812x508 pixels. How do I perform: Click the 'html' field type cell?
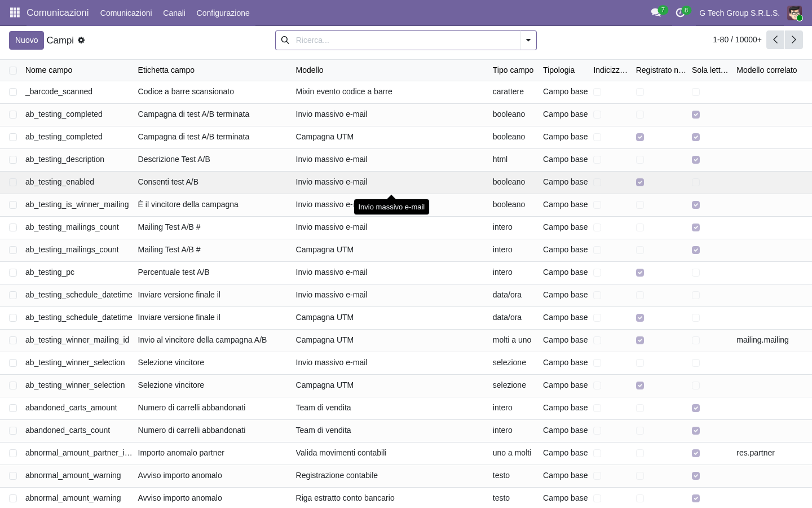tap(500, 159)
